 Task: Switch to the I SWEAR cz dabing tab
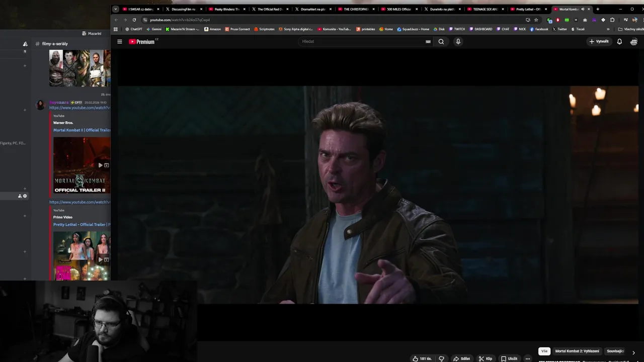point(141,9)
